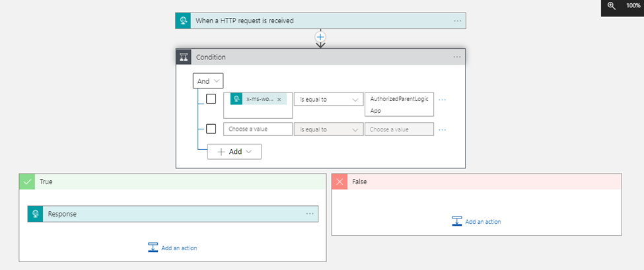Click the zoom magnifier icon

(612, 6)
